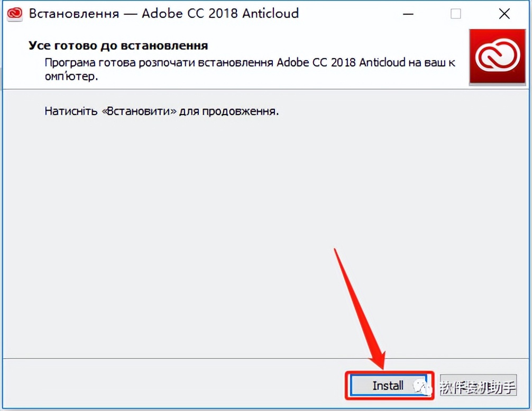Image resolution: width=532 pixels, height=411 pixels.
Task: Click the "Натисніть" instruction line
Action: (x=161, y=111)
